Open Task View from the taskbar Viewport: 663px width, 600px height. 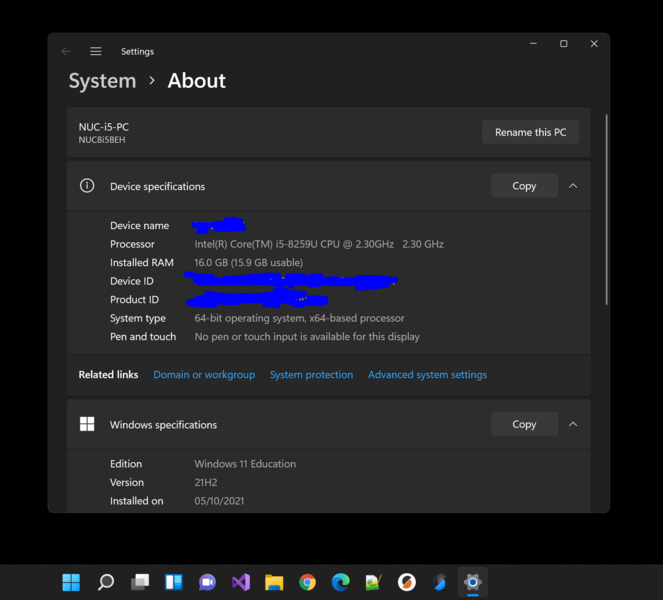(x=140, y=582)
